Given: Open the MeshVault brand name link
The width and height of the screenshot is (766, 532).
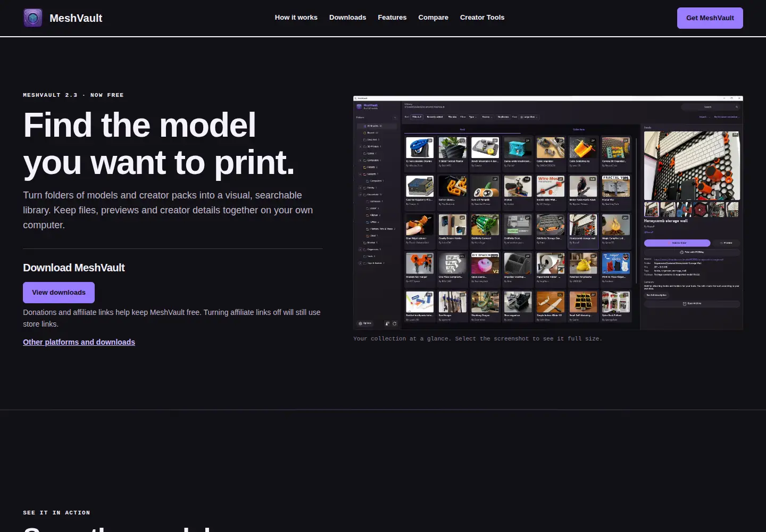Looking at the screenshot, I should click(x=76, y=18).
